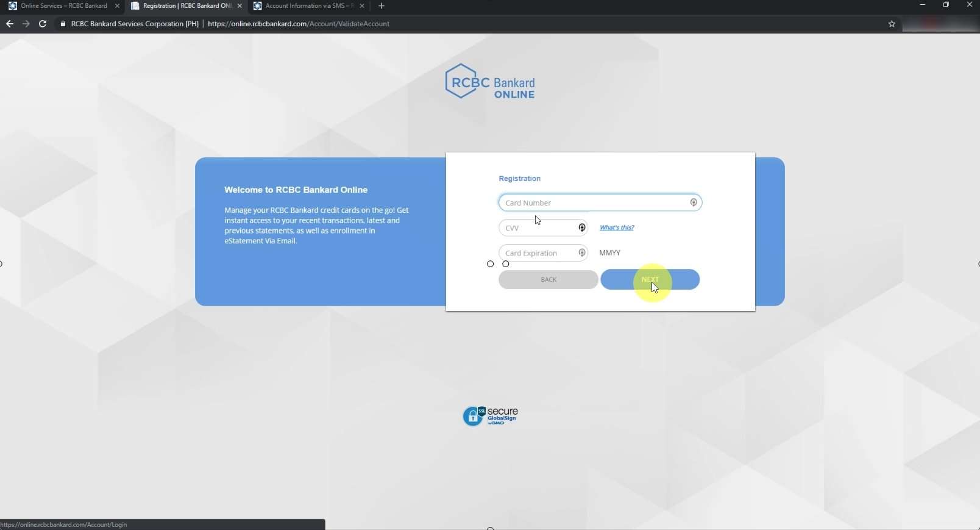The width and height of the screenshot is (980, 530).
Task: Click the icon inside Card Expiration field
Action: (582, 252)
